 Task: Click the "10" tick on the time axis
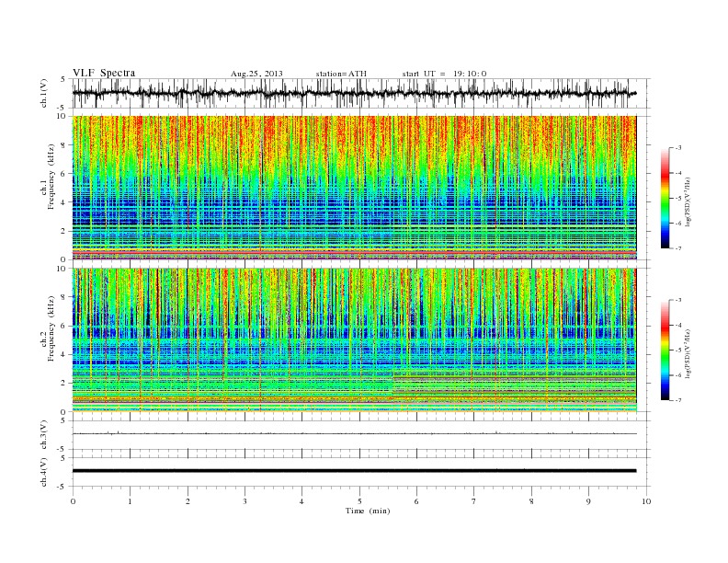(x=646, y=501)
